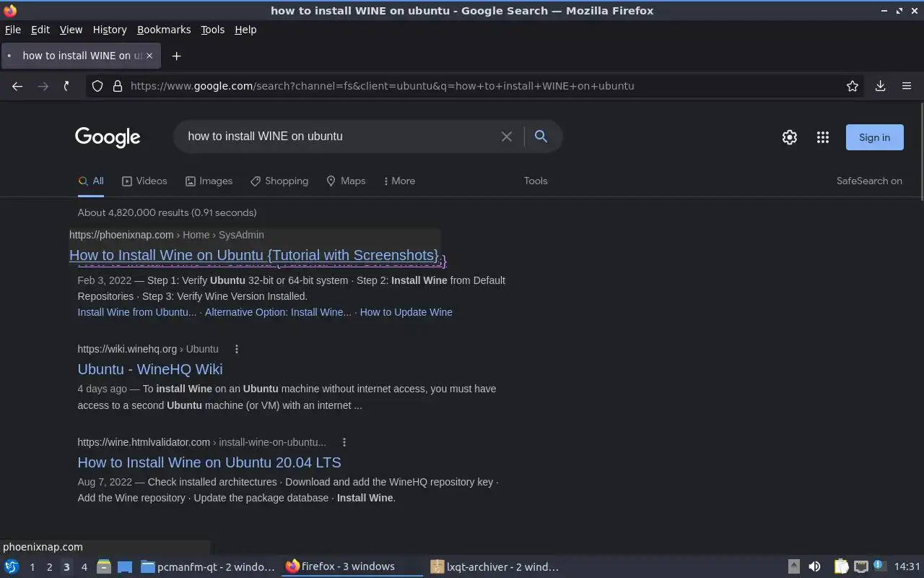Screen dimensions: 924x578
Task: Open the 'Ubuntu - WineHQ Wiki' result
Action: pos(150,369)
